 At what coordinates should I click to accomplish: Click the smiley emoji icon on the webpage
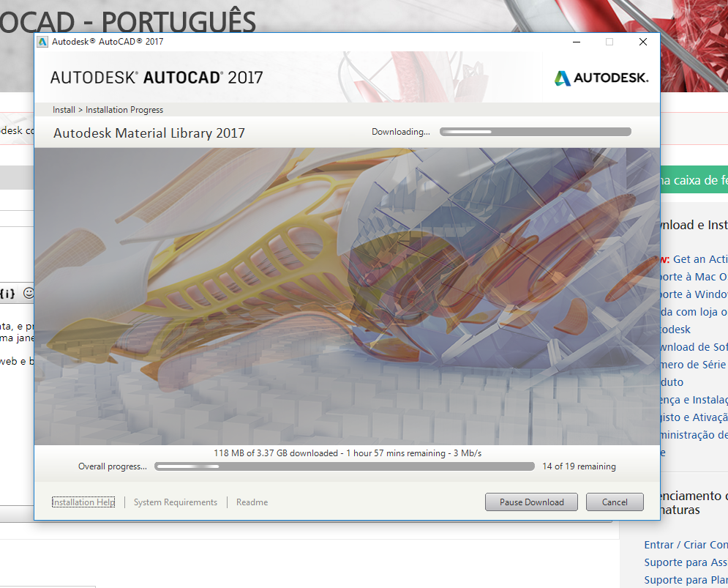[29, 292]
